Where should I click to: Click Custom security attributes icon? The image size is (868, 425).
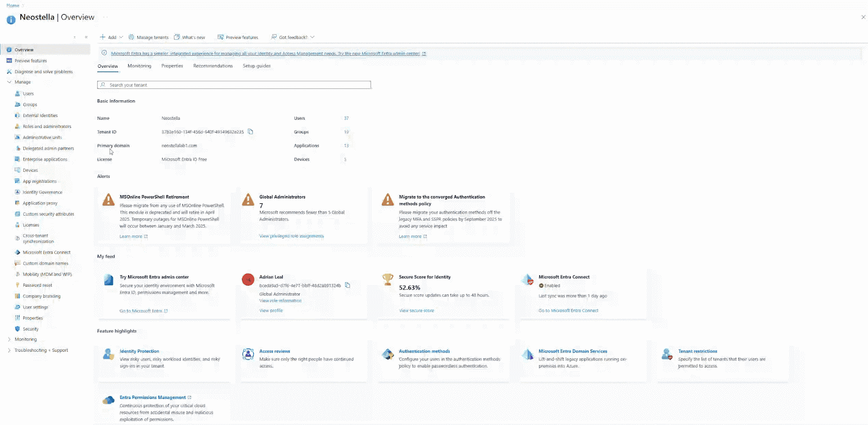(17, 214)
